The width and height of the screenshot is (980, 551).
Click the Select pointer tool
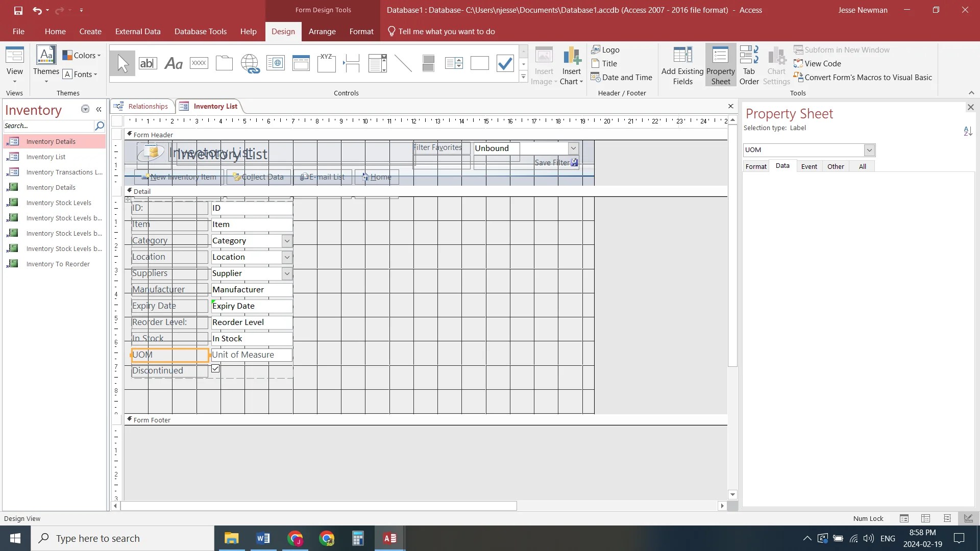click(122, 63)
